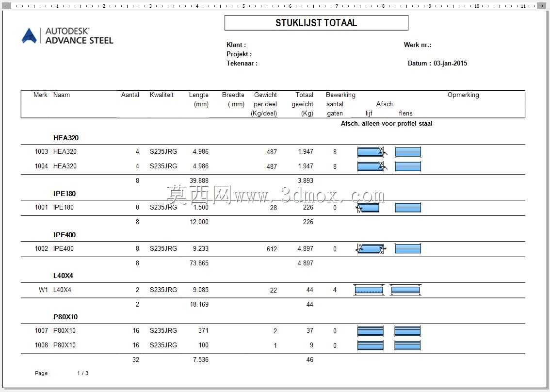
Task: Click the Aantal column header
Action: coord(130,95)
